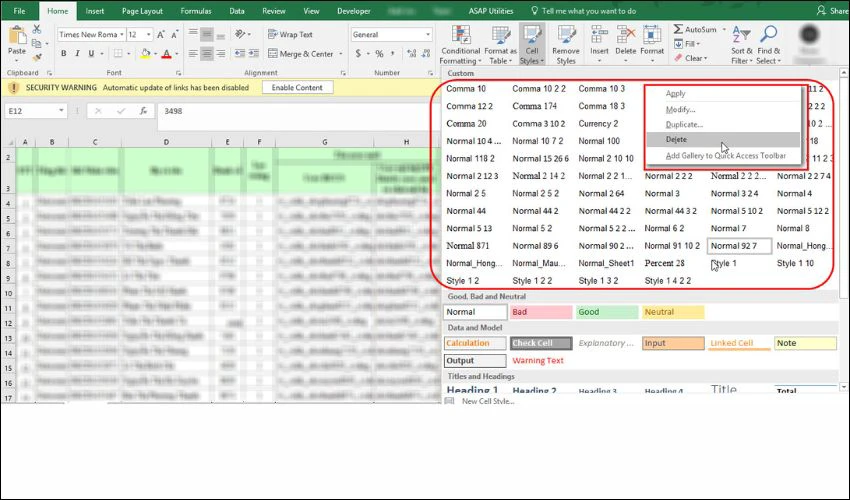850x500 pixels.
Task: Click Decrease Decimal icon
Action: click(426, 54)
